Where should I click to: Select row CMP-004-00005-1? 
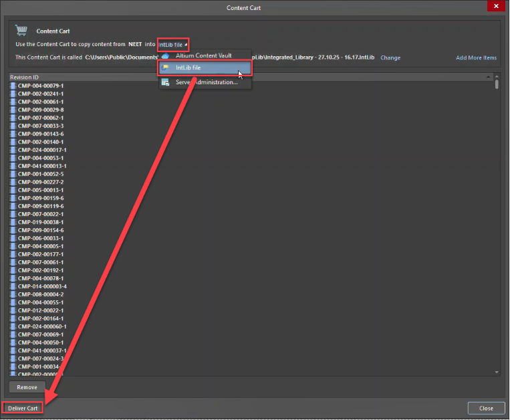click(x=252, y=246)
